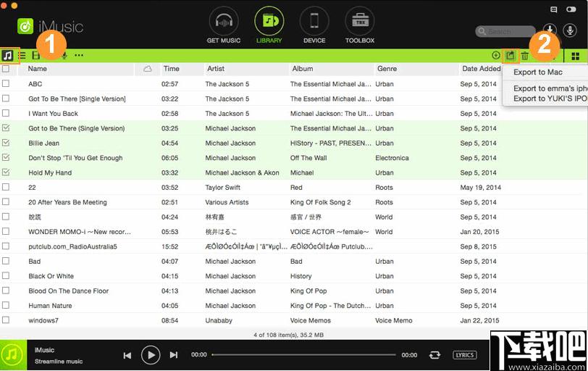Click Got To Be There [Single Version]
The width and height of the screenshot is (588, 371).
click(77, 99)
